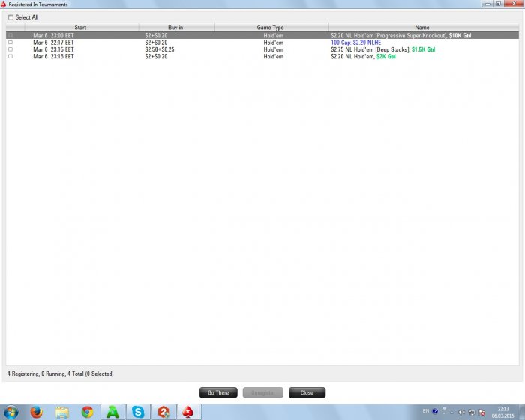525x420 pixels.
Task: Click the taskbar clock showing 22:13
Action: pyautogui.click(x=503, y=412)
